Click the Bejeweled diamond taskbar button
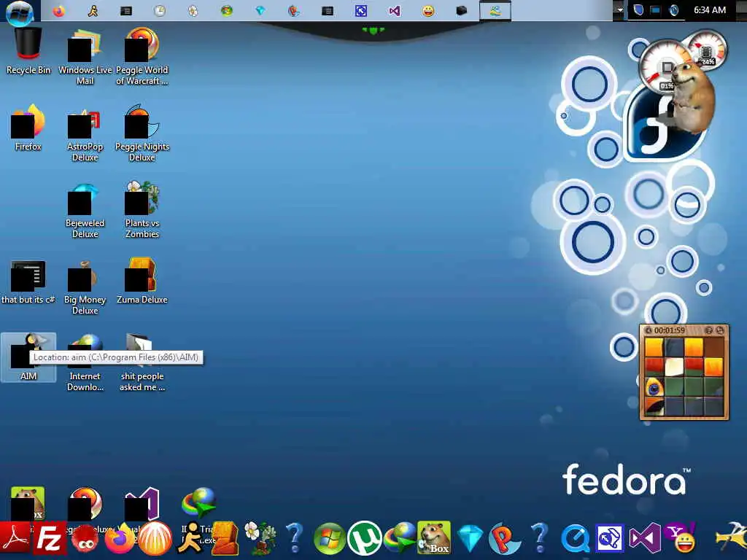The image size is (747, 560). (260, 10)
